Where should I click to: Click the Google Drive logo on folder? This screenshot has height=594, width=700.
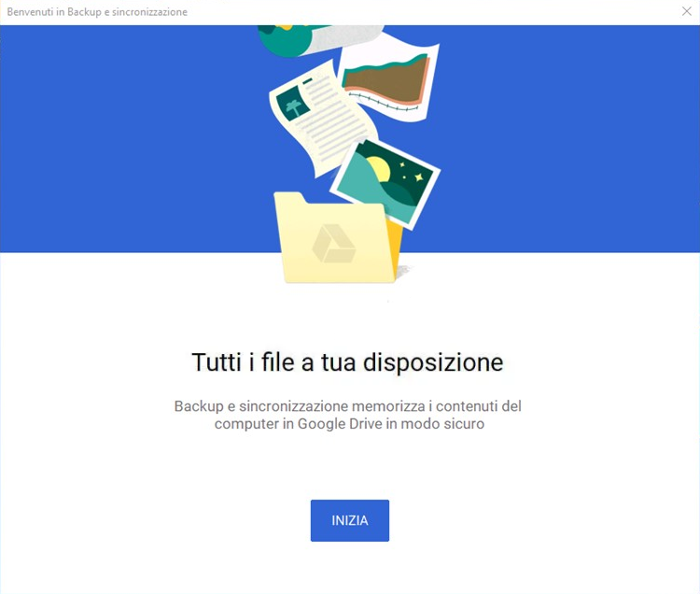(x=333, y=244)
